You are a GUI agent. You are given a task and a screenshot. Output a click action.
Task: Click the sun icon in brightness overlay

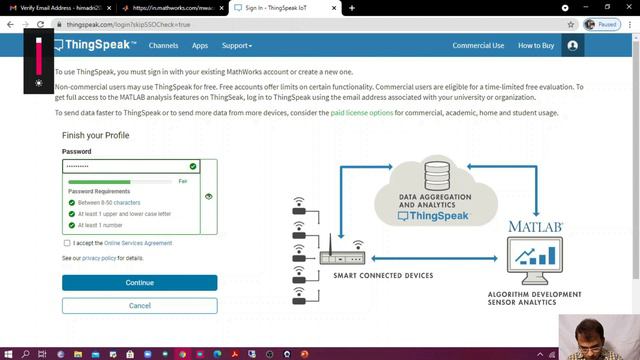[39, 83]
